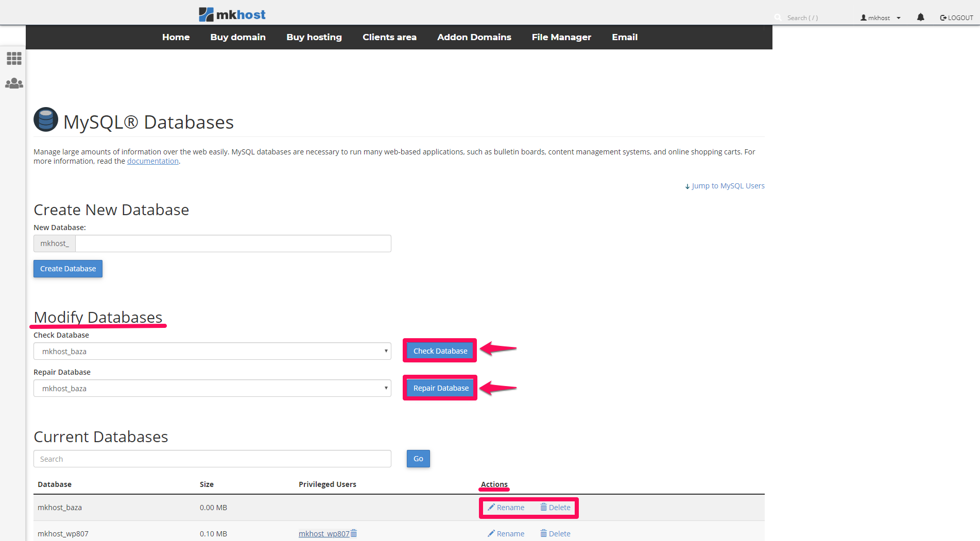
Task: Click the Actions column header
Action: [494, 484]
